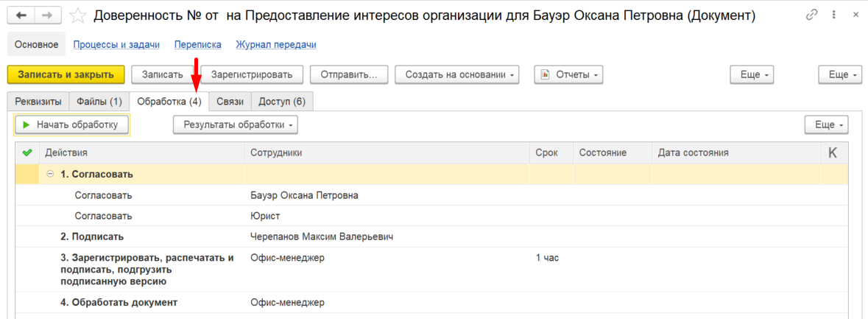This screenshot has height=319, width=868.
Task: Switch to Связи tab
Action: click(230, 102)
